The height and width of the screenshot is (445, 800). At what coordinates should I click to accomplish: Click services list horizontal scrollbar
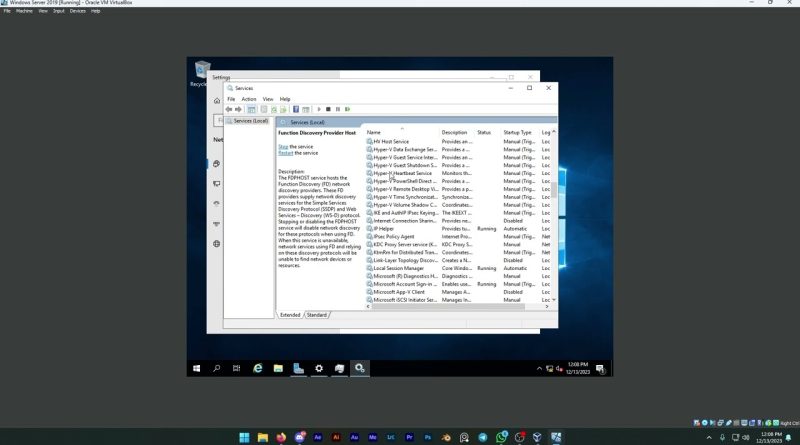click(x=448, y=307)
